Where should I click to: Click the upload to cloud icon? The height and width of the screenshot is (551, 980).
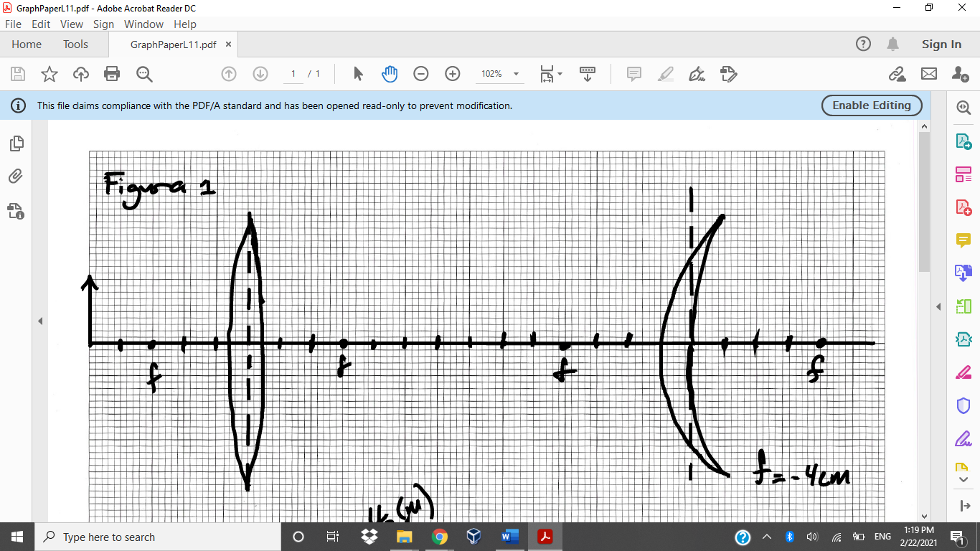(x=81, y=74)
